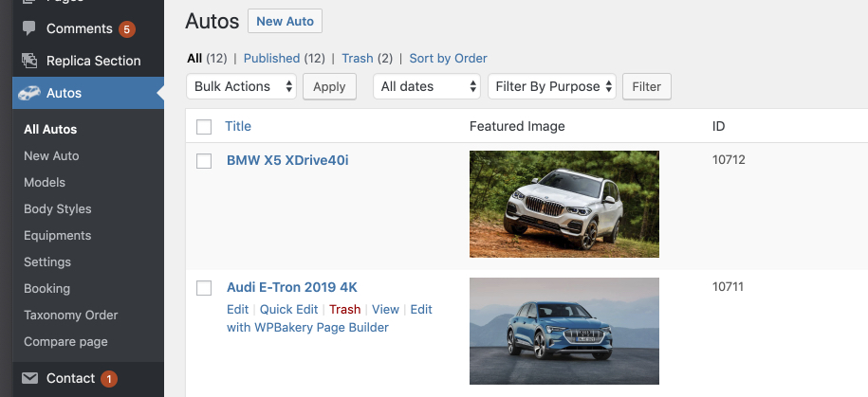The height and width of the screenshot is (397, 868).
Task: Open the Filter By Purpose dropdown
Action: tap(551, 86)
